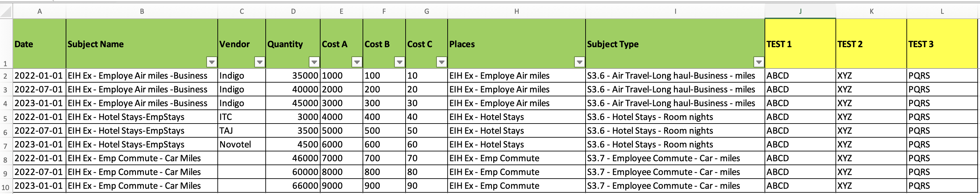Select the Quantity value 35000 cell

293,76
